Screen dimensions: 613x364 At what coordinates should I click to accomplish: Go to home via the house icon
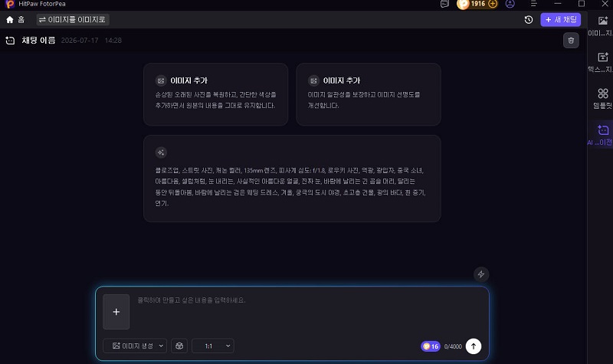[x=10, y=20]
